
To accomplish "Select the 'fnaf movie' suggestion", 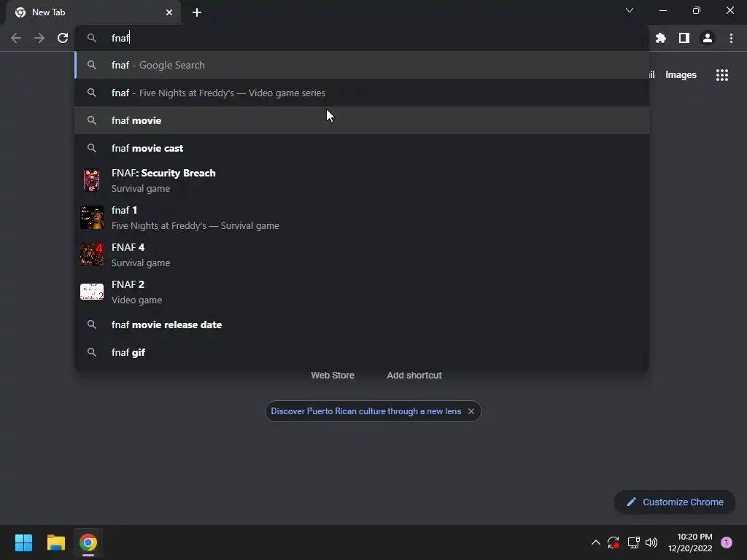I will [362, 120].
